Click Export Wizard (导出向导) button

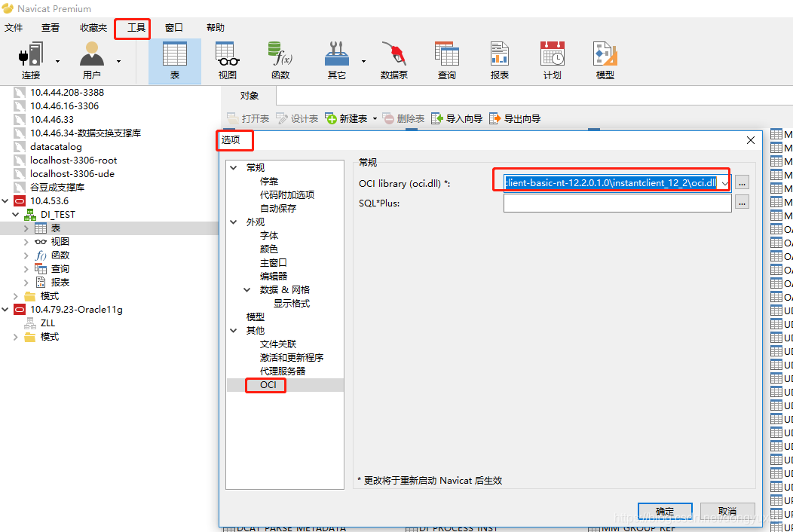tap(515, 119)
